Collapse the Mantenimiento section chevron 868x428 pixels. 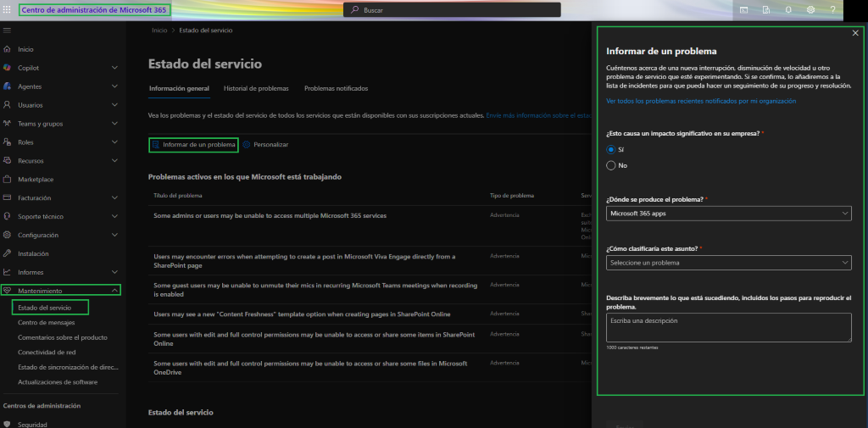click(114, 291)
